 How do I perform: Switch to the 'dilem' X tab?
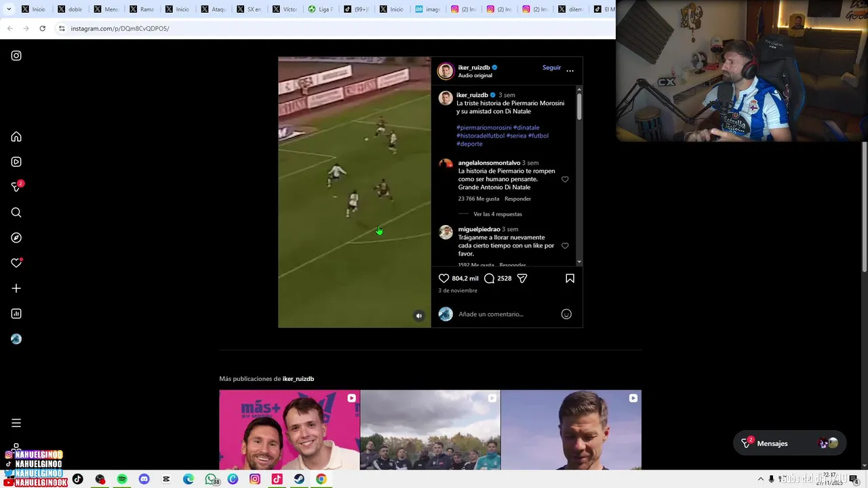tap(572, 9)
